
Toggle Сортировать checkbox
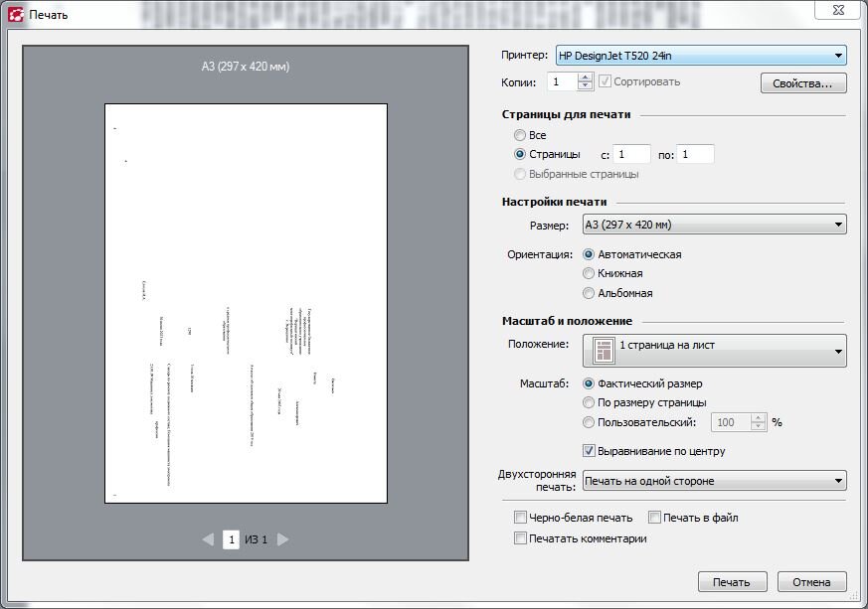[606, 81]
